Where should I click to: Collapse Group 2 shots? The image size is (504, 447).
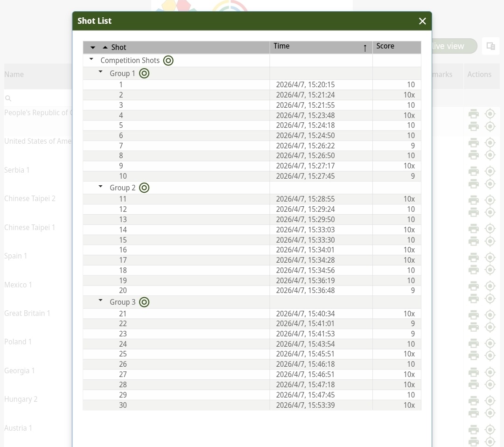pos(100,186)
